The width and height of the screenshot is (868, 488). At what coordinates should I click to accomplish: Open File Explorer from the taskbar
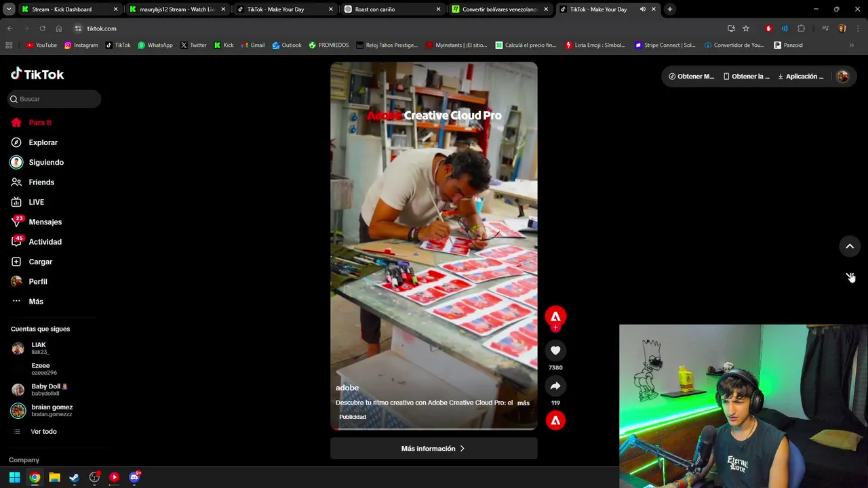pos(54,477)
